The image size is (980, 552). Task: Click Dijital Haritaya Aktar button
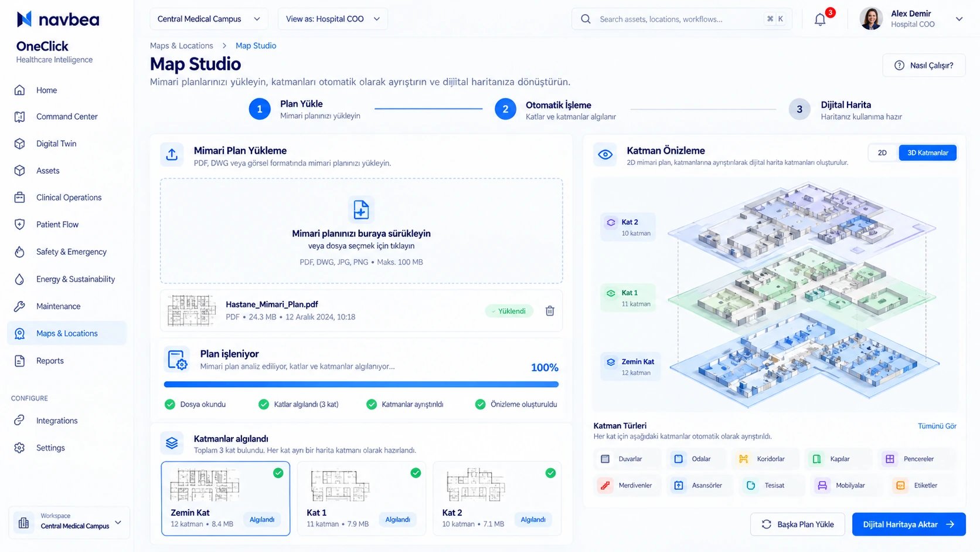tap(908, 524)
